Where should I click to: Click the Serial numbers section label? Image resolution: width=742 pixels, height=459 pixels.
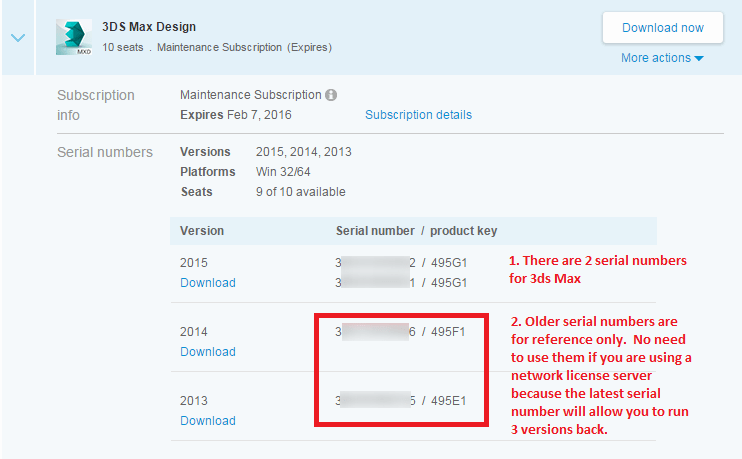click(105, 152)
